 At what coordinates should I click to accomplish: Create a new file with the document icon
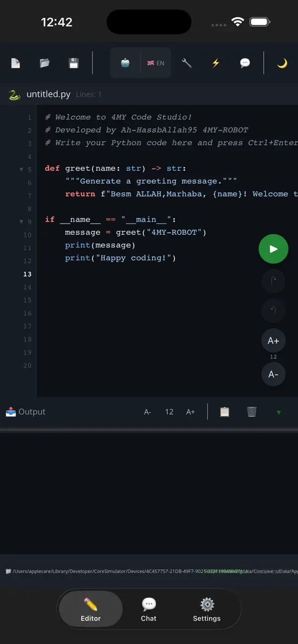(x=15, y=63)
